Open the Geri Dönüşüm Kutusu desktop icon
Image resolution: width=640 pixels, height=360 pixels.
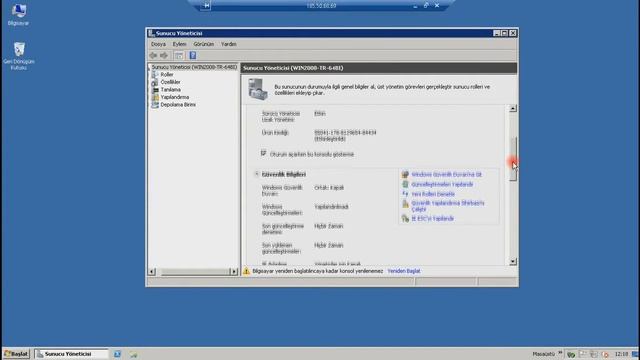click(x=19, y=56)
